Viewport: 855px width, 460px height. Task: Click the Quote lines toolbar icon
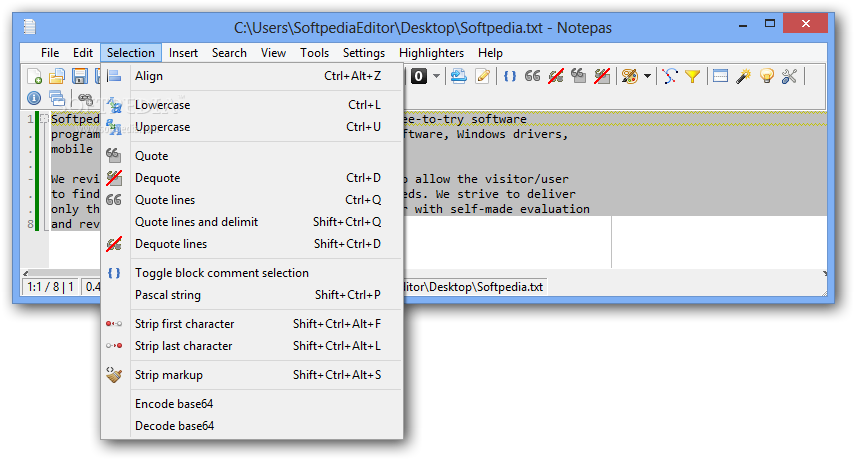pyautogui.click(x=533, y=76)
